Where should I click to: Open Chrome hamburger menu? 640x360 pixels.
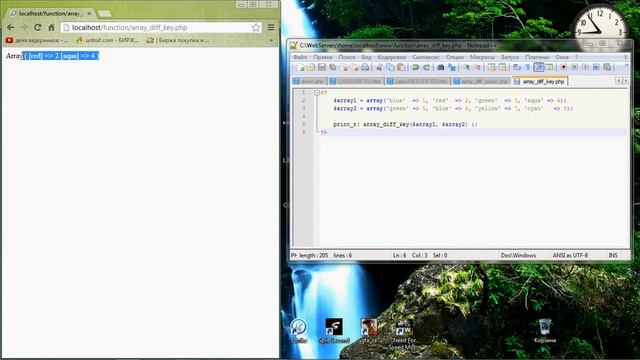(271, 27)
